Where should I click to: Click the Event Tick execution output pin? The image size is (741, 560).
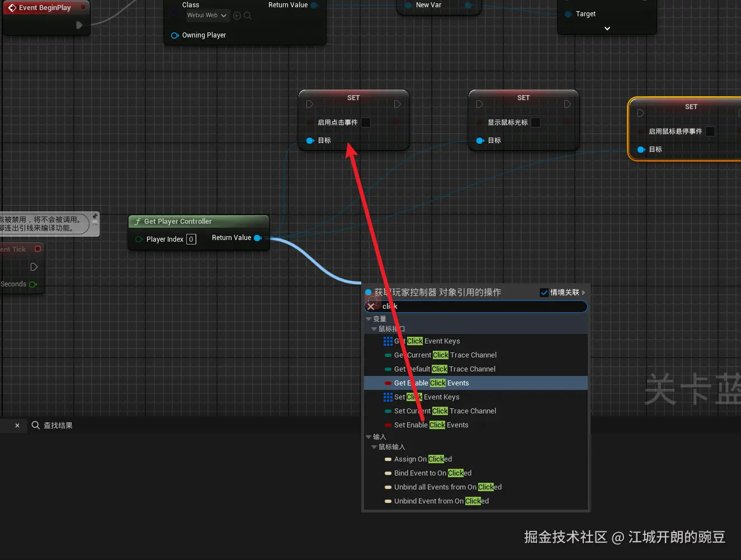(34, 267)
